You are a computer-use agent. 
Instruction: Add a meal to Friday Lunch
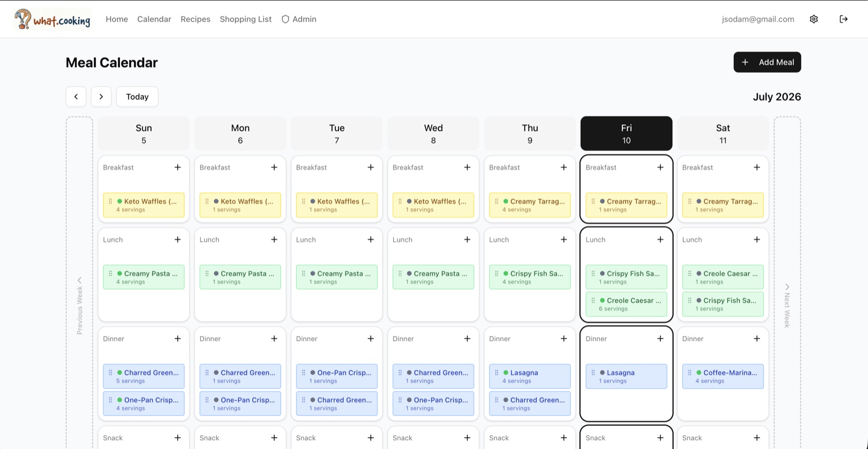click(x=660, y=239)
